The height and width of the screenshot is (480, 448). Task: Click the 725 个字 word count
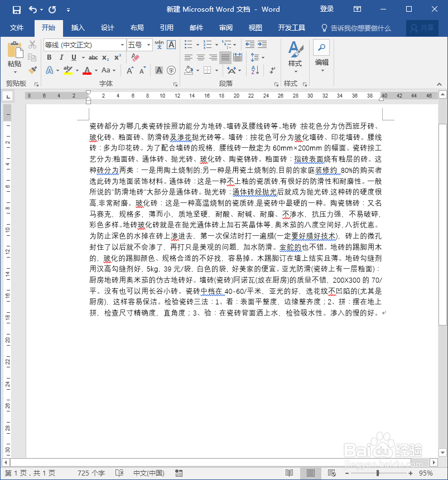pyautogui.click(x=91, y=473)
